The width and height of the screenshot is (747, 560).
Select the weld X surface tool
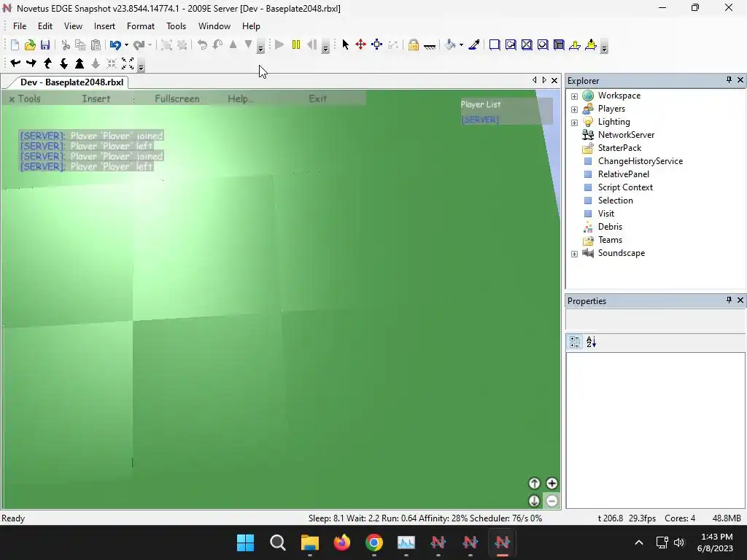(x=527, y=44)
